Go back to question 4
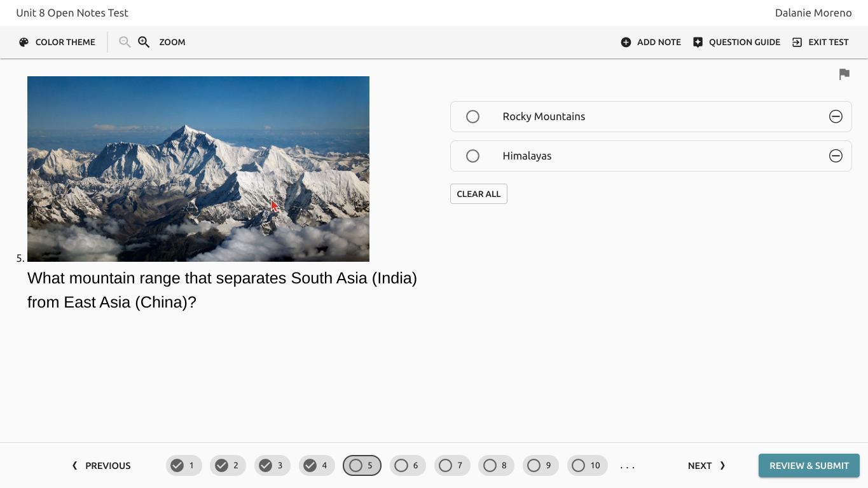This screenshot has height=488, width=868. pos(317,466)
